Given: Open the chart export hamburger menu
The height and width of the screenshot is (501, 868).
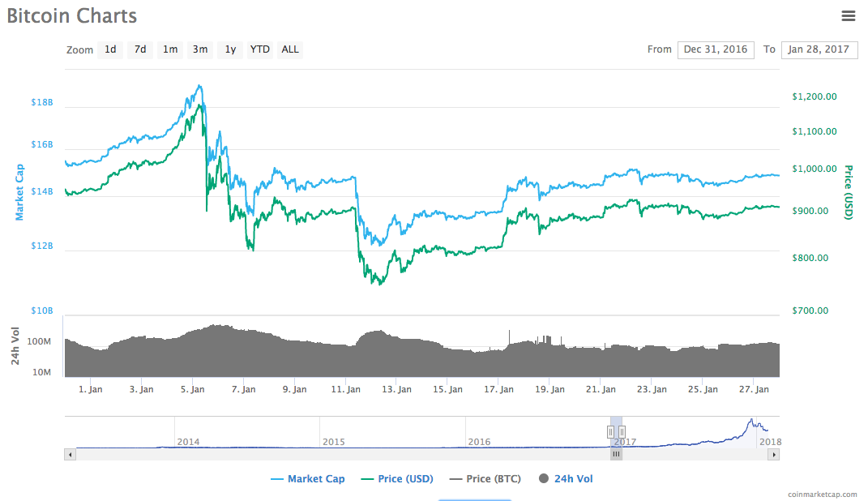Looking at the screenshot, I should pyautogui.click(x=849, y=15).
